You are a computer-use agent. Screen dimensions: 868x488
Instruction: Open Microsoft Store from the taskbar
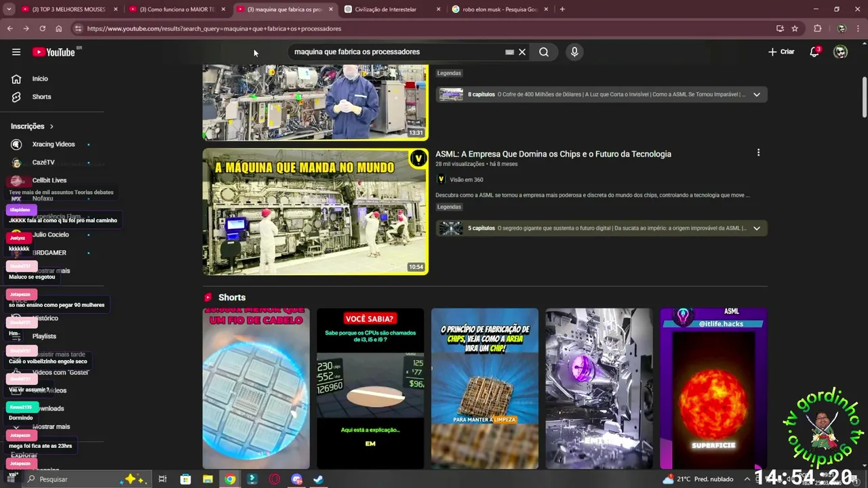point(185,479)
